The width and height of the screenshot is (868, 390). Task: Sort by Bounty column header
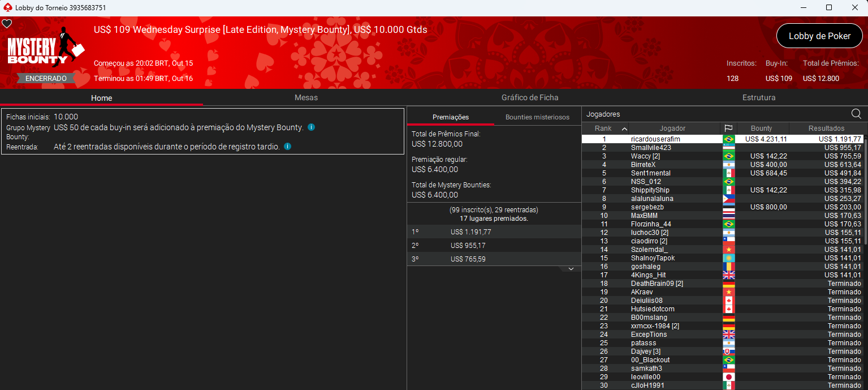(x=761, y=128)
